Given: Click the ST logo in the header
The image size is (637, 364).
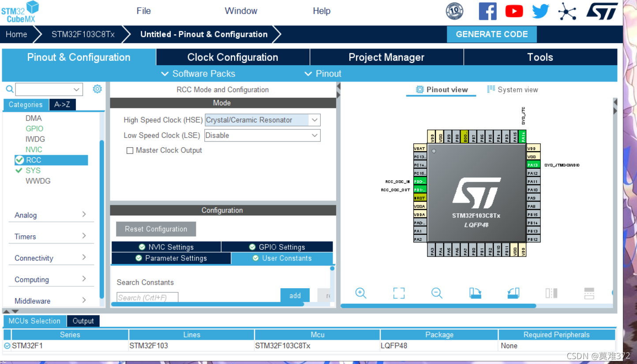Looking at the screenshot, I should 602,11.
